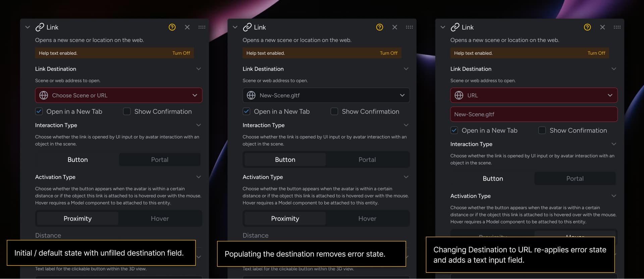This screenshot has width=644, height=279.
Task: Collapse Link Destination section in middle panel
Action: point(406,69)
